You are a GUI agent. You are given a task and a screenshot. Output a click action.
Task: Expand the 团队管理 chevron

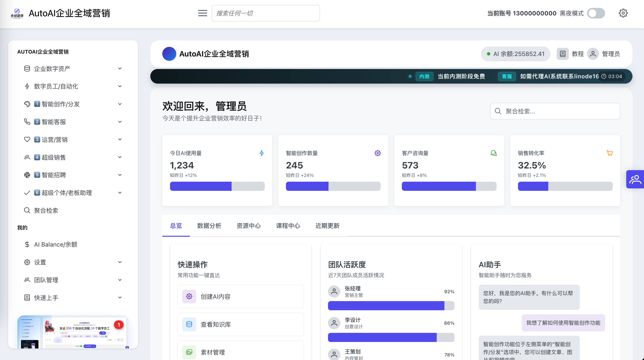tap(120, 280)
